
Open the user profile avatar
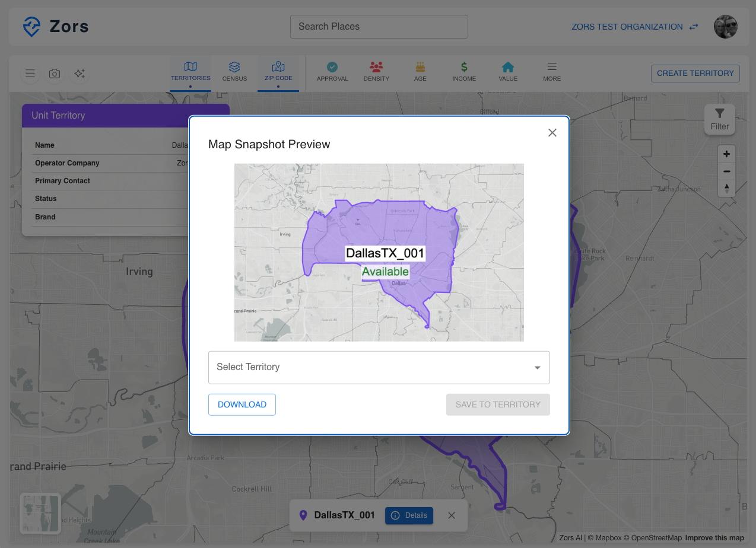725,27
